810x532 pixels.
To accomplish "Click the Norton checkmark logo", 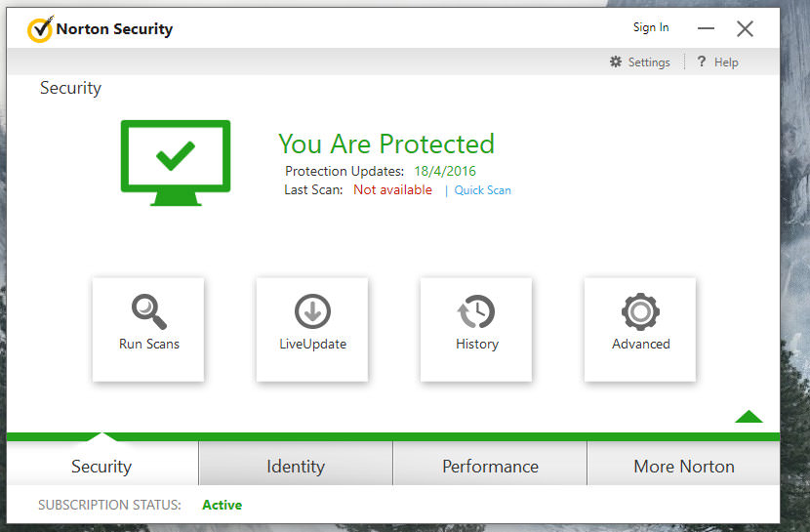I will coord(40,29).
